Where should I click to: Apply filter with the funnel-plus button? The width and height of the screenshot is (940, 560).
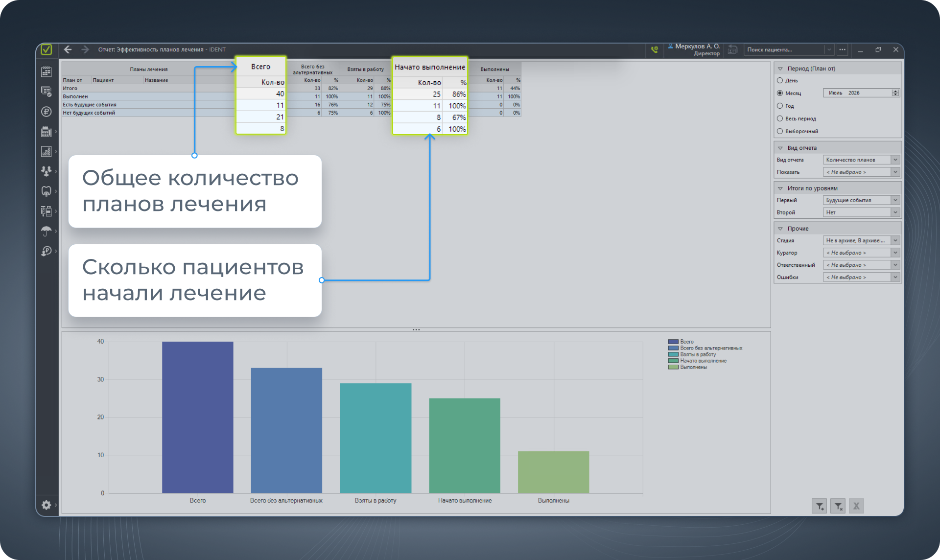(x=820, y=506)
